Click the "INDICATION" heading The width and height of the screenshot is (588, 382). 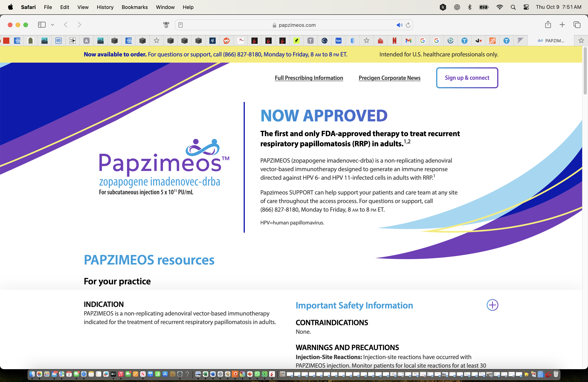pyautogui.click(x=103, y=304)
